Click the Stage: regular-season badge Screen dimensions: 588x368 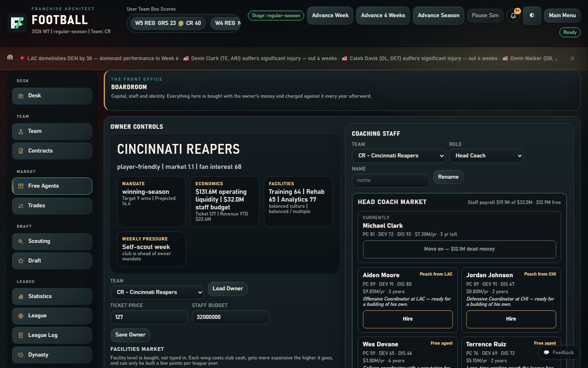pos(276,16)
